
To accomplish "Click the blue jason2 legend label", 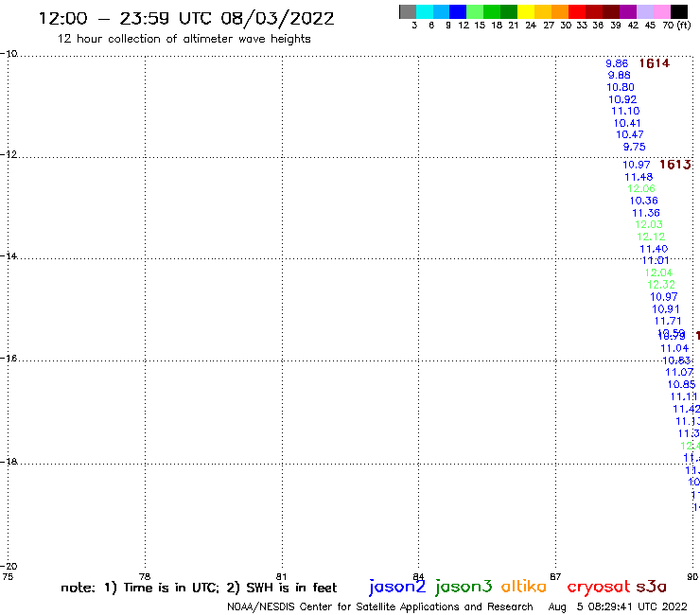I will [x=397, y=588].
